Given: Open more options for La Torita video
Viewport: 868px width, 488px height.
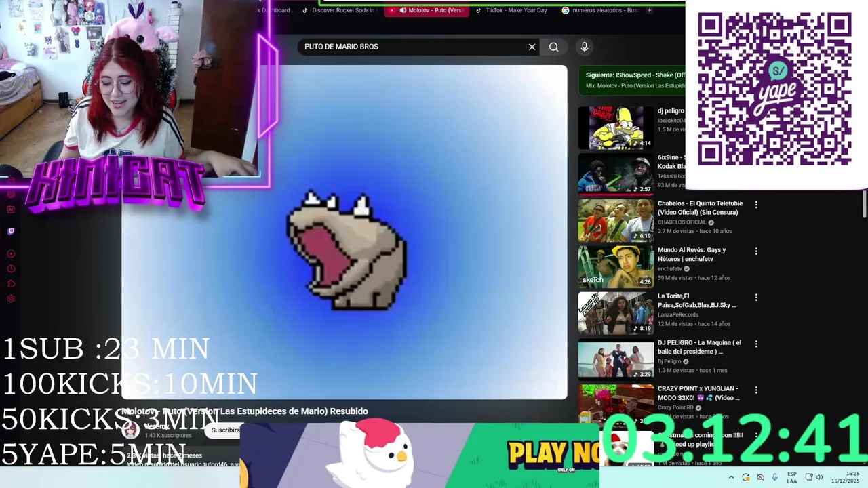Looking at the screenshot, I should 756,298.
